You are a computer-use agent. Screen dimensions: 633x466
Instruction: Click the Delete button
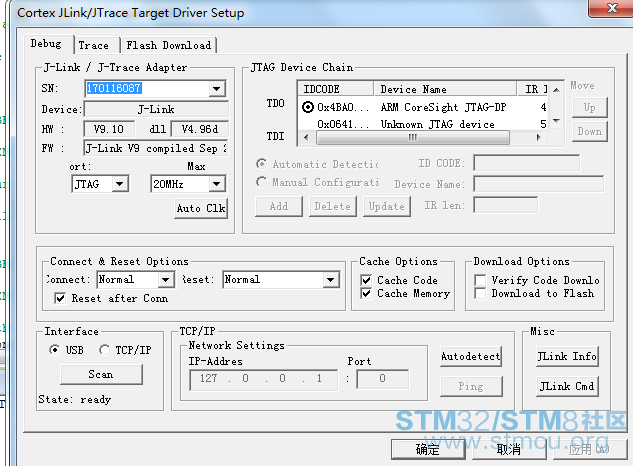tap(333, 206)
